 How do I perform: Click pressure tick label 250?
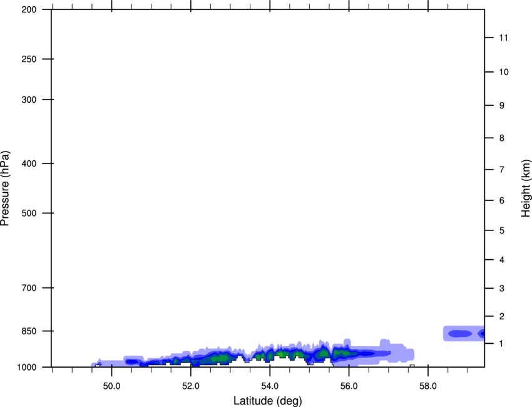(x=29, y=59)
